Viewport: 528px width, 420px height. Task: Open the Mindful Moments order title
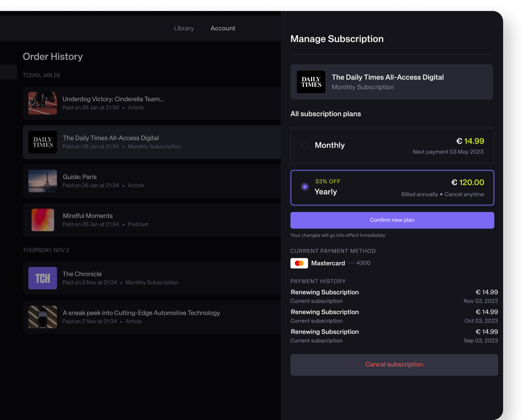88,216
